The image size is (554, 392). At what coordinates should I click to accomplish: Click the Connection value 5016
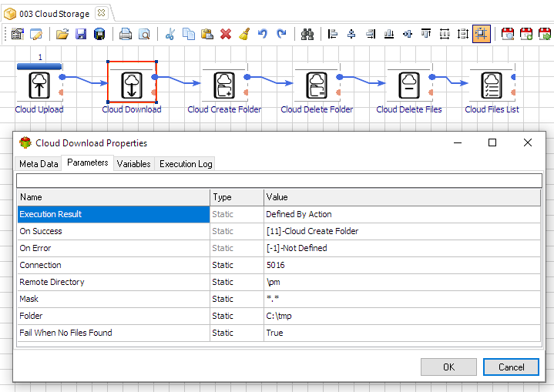tap(275, 265)
